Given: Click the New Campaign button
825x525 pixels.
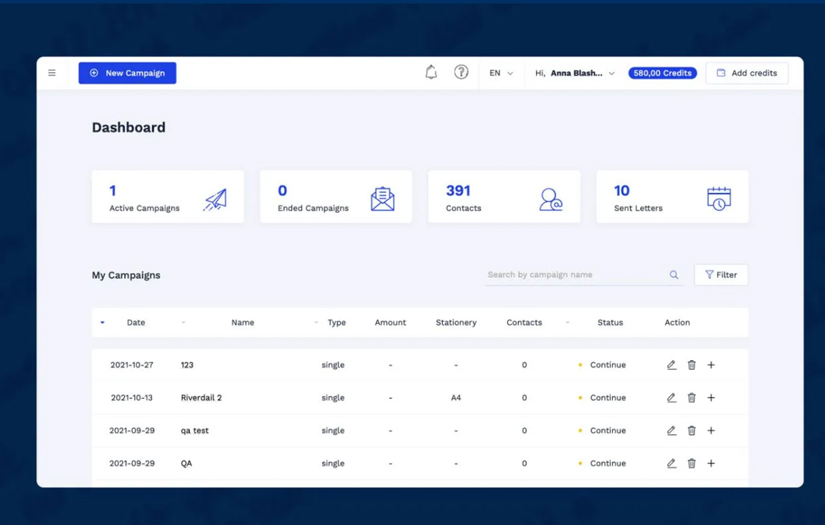Looking at the screenshot, I should [x=127, y=73].
